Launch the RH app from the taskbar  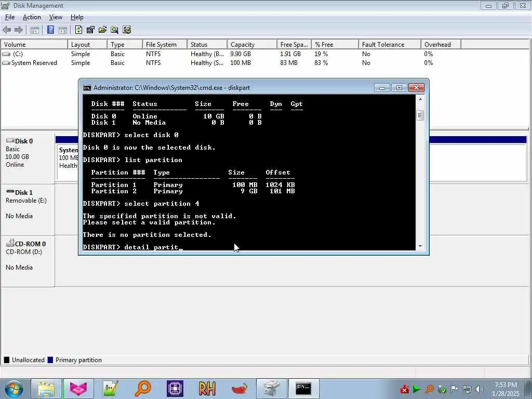click(x=207, y=389)
